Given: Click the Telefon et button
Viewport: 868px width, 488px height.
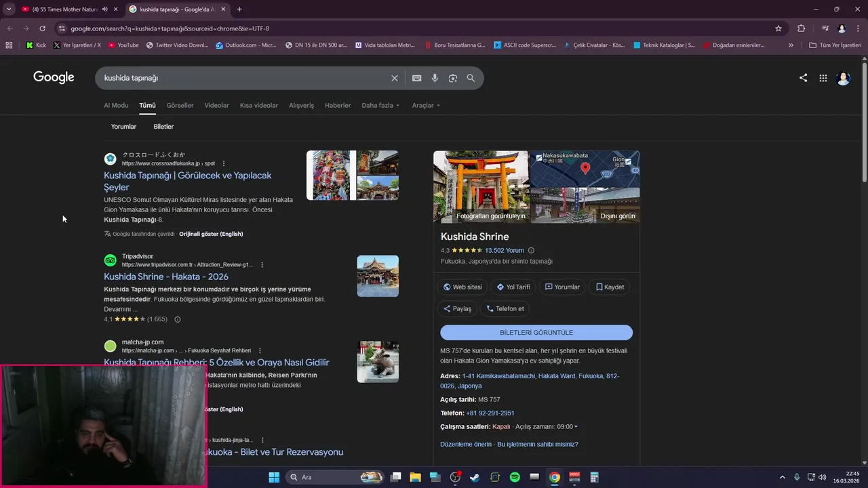Looking at the screenshot, I should [505, 308].
